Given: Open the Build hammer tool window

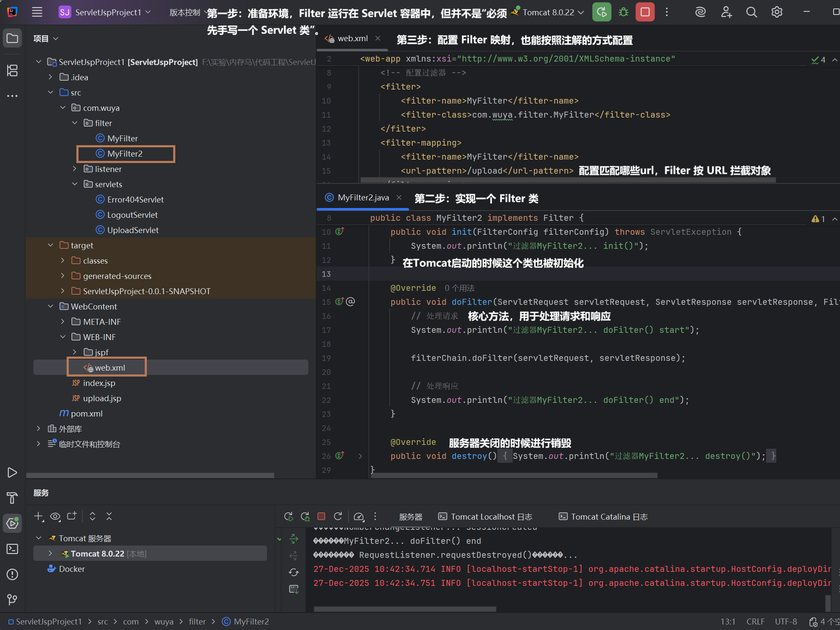Looking at the screenshot, I should tap(12, 498).
